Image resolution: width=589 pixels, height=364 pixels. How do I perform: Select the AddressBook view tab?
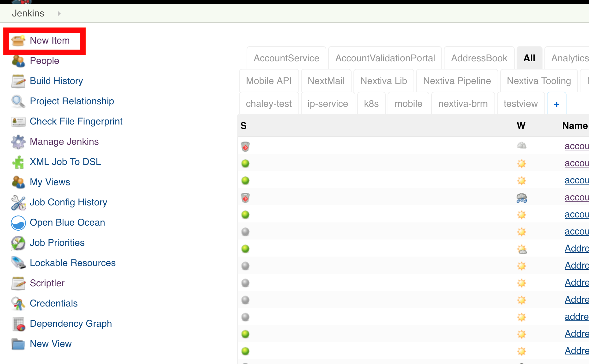coord(479,58)
